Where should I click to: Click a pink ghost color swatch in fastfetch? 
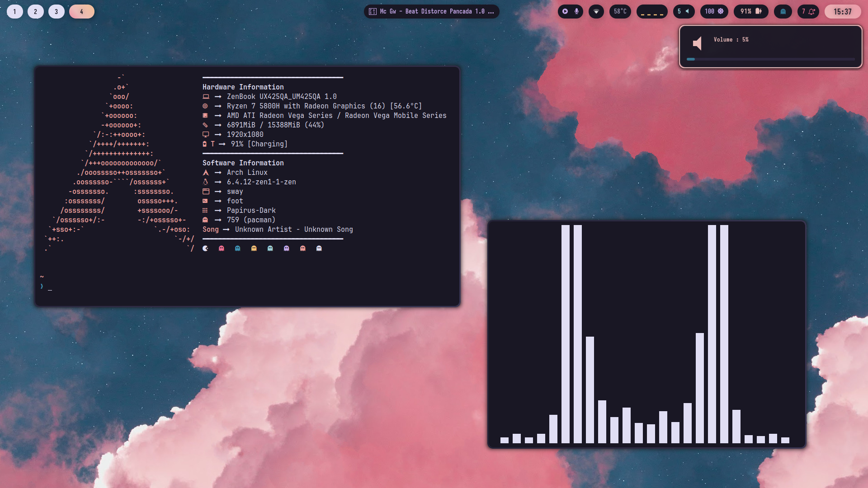tap(222, 248)
